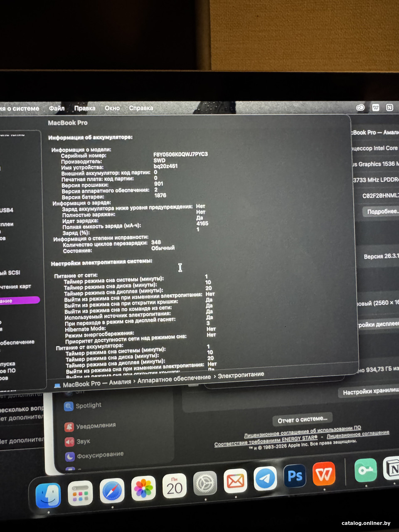Open Finder from the Dock
The width and height of the screenshot is (399, 532).
[48, 495]
